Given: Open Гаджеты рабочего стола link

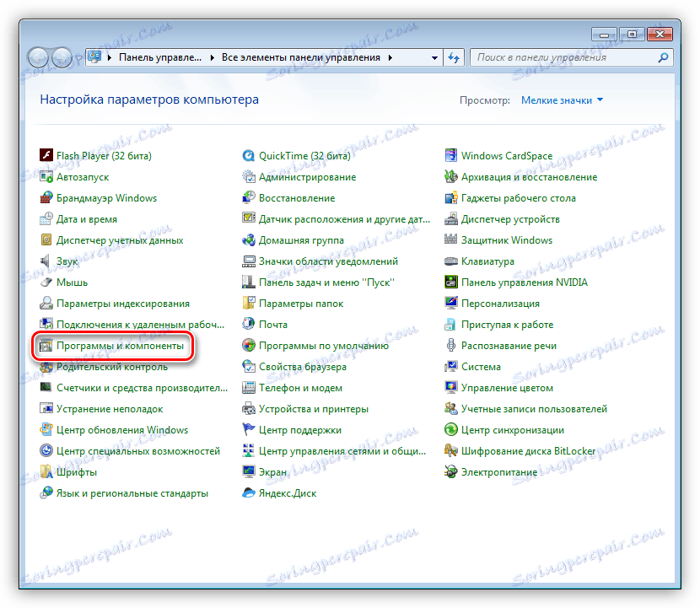Looking at the screenshot, I should pos(519,198).
